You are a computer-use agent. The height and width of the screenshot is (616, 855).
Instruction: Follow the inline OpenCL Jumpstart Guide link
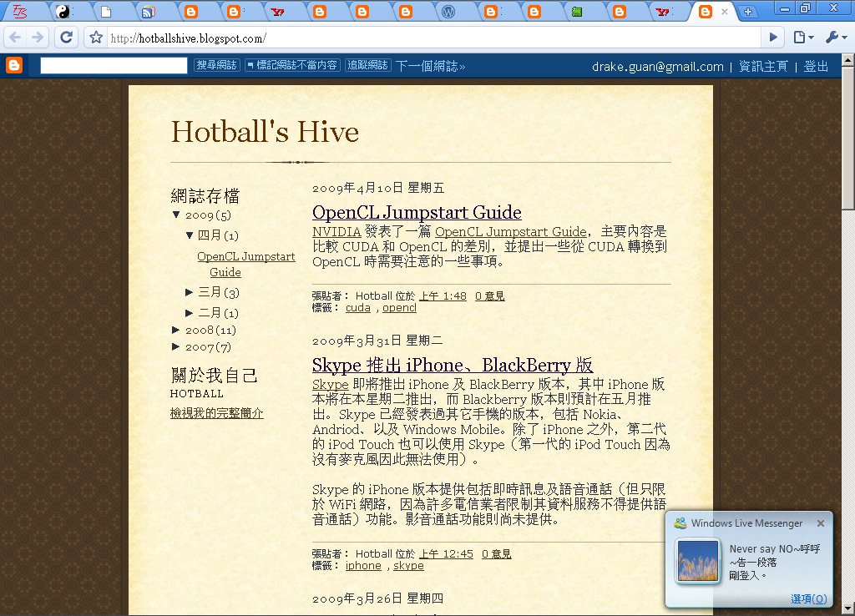click(x=510, y=232)
